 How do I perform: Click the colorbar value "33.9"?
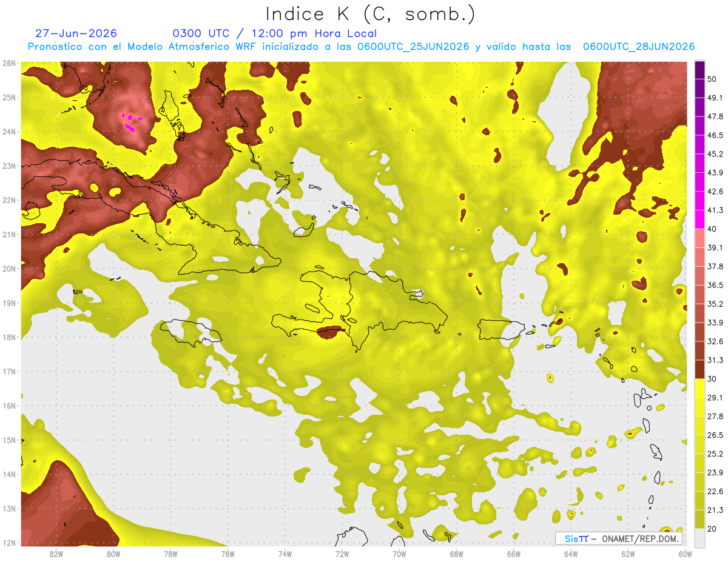715,323
